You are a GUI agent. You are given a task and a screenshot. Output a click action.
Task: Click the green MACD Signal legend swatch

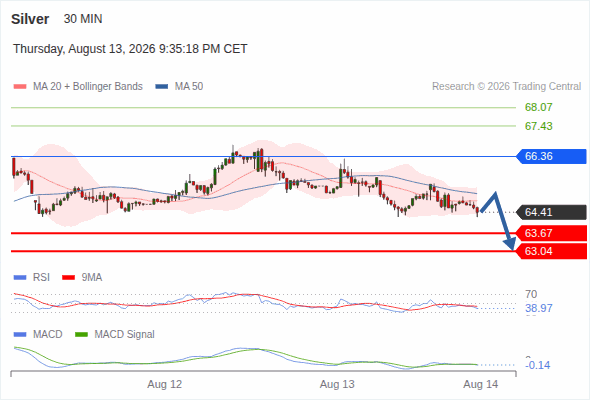pos(81,335)
